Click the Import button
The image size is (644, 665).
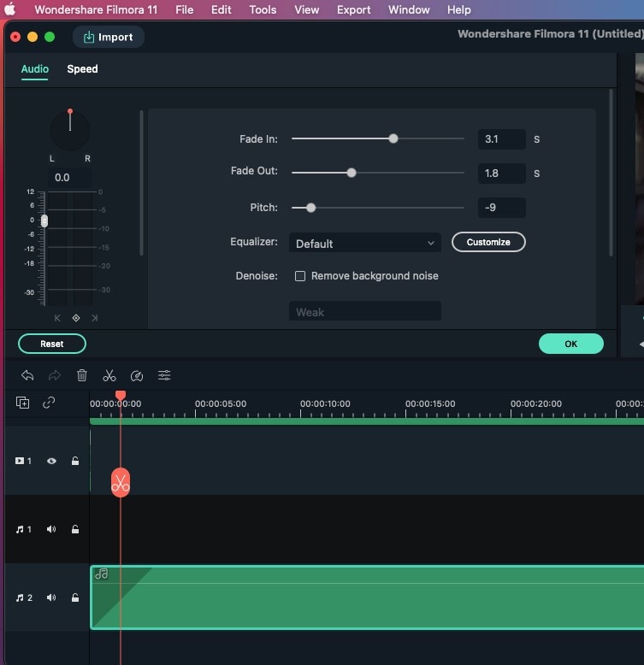click(x=108, y=38)
